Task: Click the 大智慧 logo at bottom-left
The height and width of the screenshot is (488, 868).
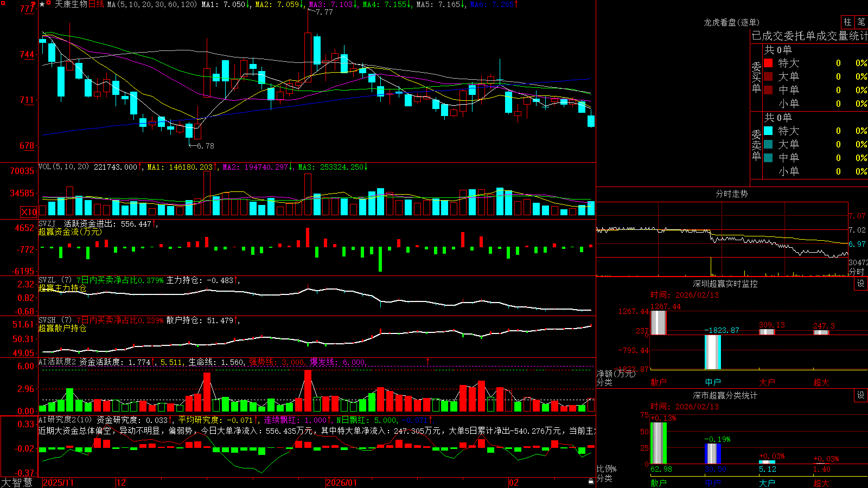Action: click(x=17, y=483)
